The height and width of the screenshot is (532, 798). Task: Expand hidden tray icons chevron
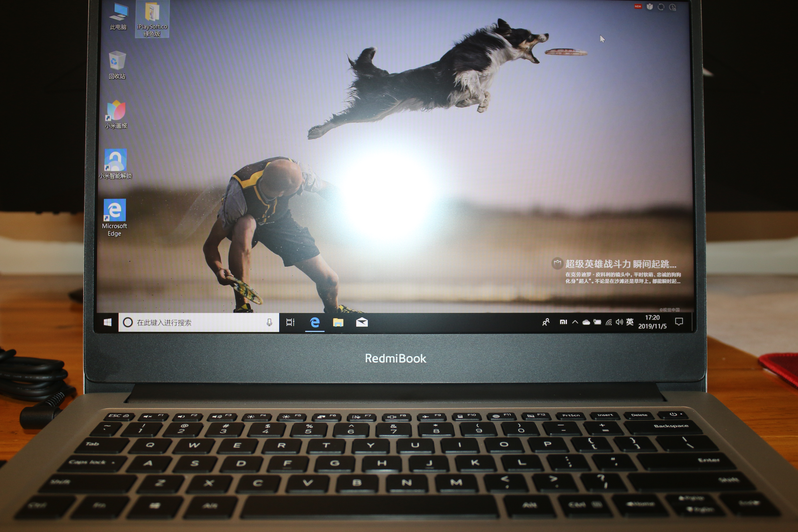575,322
